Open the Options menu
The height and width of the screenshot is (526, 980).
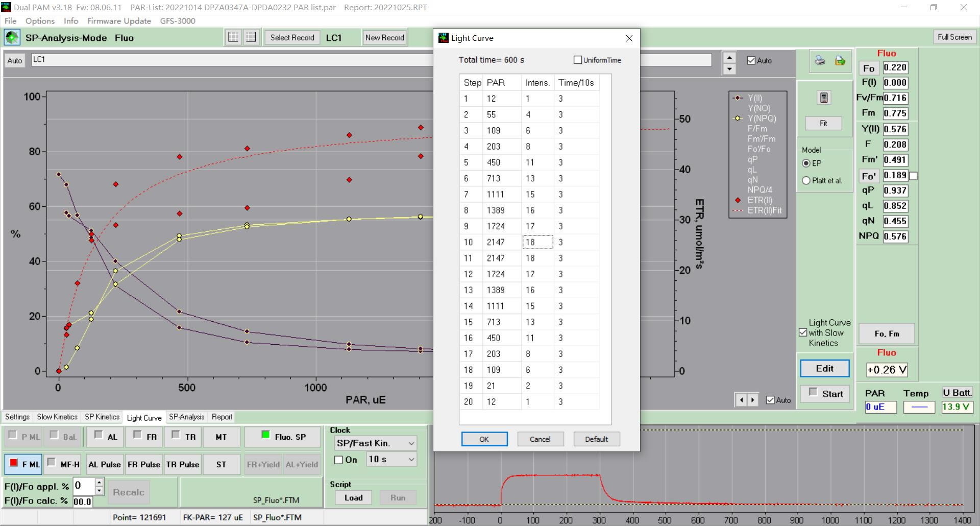click(40, 21)
